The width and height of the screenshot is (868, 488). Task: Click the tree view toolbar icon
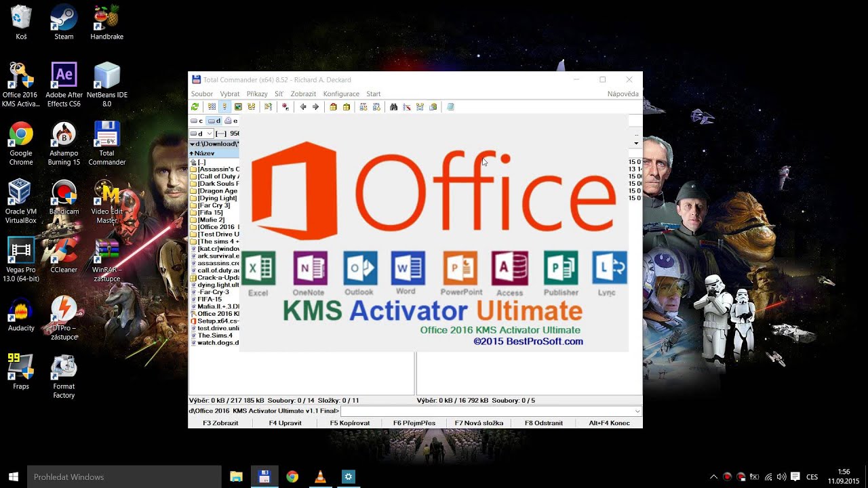click(x=252, y=107)
